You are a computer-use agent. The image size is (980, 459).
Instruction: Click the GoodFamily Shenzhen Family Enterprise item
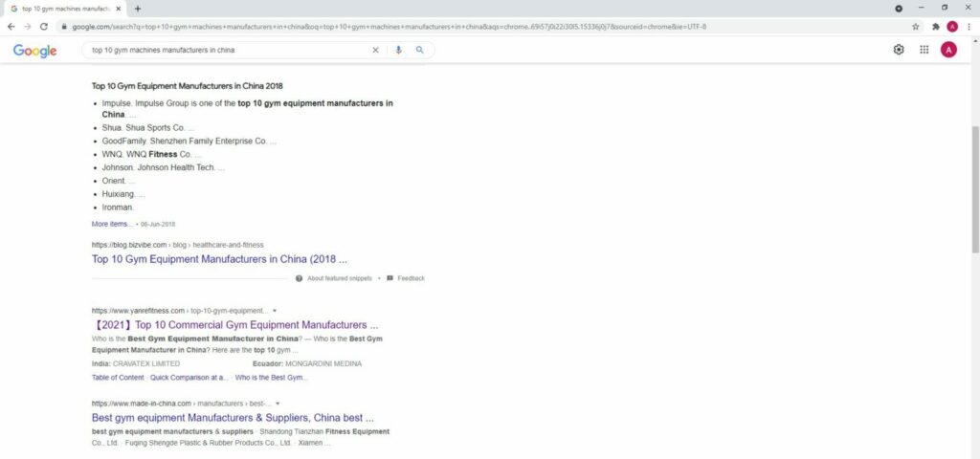(x=189, y=142)
